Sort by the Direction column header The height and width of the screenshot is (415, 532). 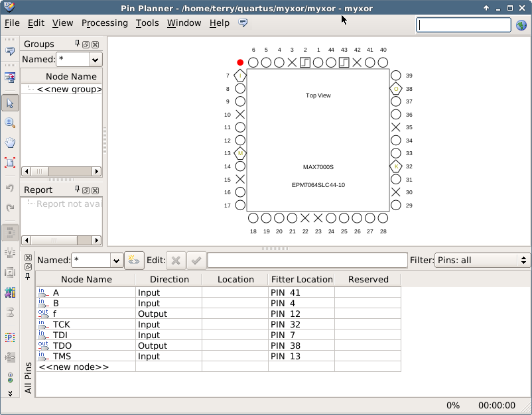click(169, 279)
